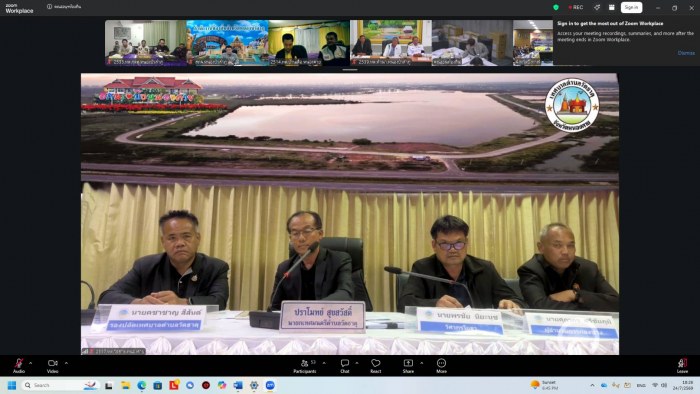The width and height of the screenshot is (700, 394).
Task: Open the AI Companion sparkle icon
Action: [x=597, y=7]
